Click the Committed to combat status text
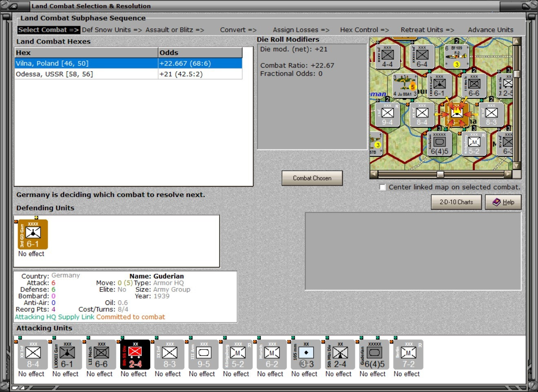Image resolution: width=538 pixels, height=392 pixels. [x=130, y=317]
